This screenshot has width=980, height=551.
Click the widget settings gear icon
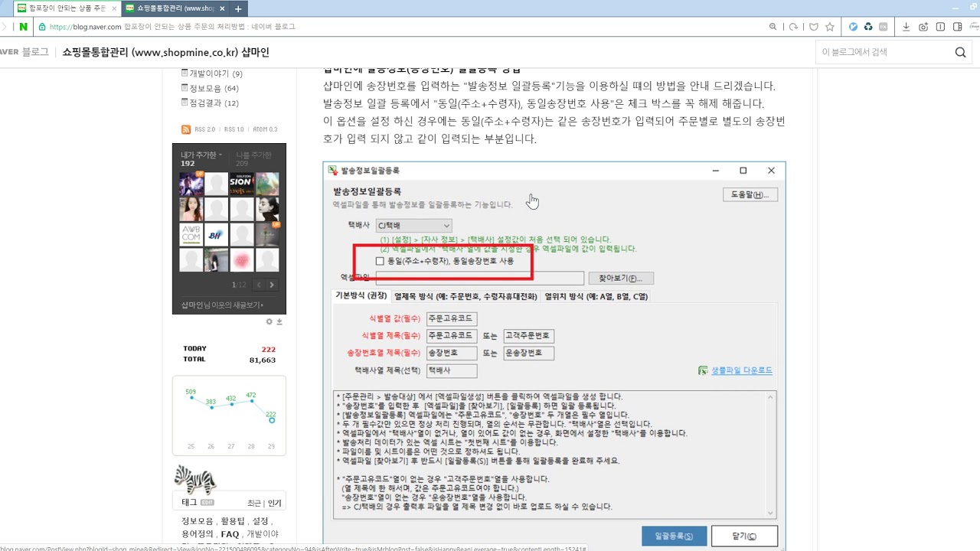tap(269, 321)
